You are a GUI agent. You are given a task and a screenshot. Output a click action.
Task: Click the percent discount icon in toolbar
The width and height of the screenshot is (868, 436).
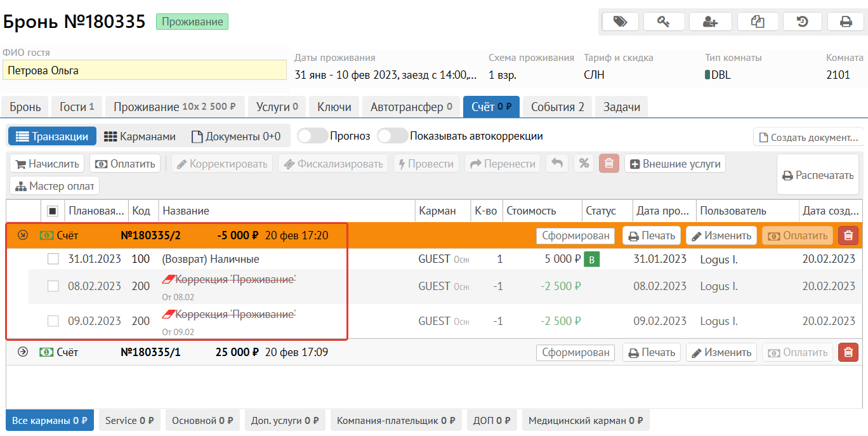point(584,164)
